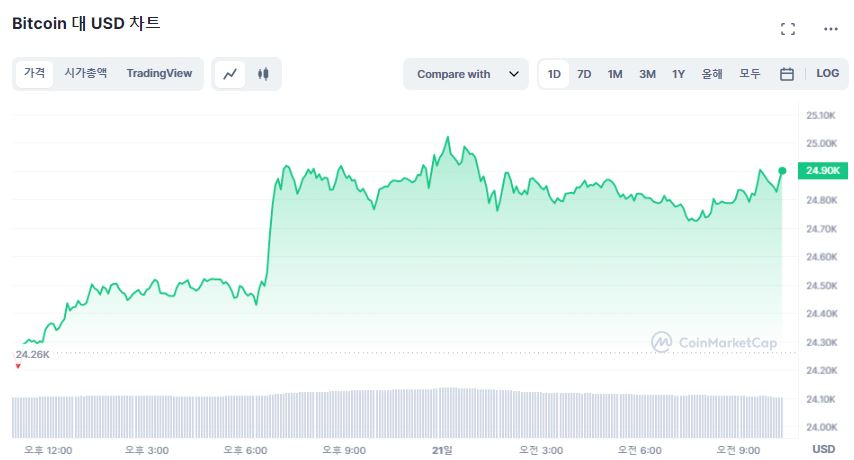Show the 1M time range
Viewport: 854px width, 460px height.
(615, 74)
